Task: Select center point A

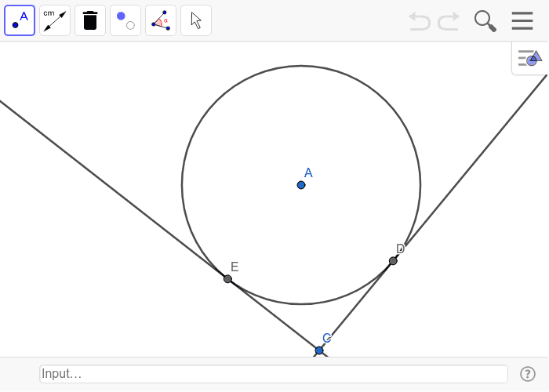Action: (x=300, y=185)
